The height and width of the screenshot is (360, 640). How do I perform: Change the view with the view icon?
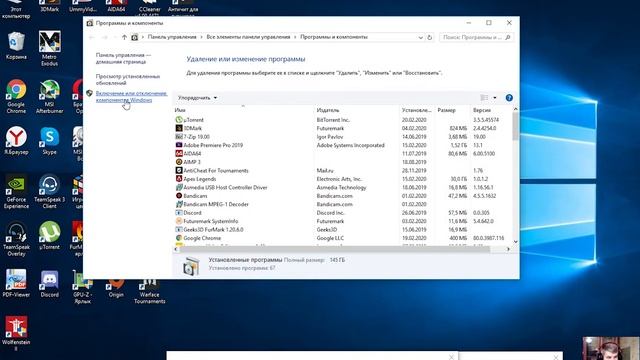(484, 98)
